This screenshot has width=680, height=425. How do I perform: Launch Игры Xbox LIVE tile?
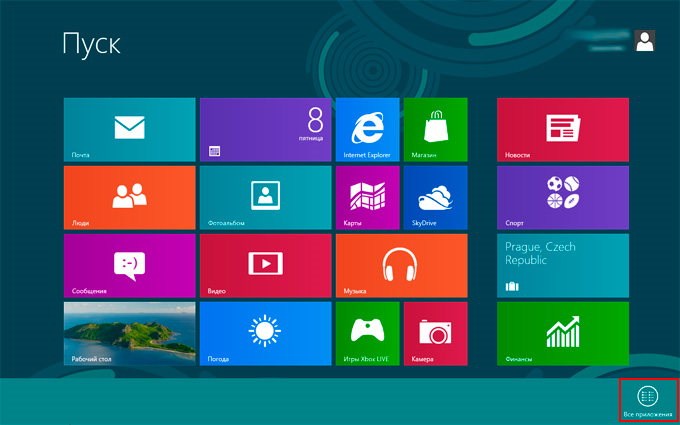pyautogui.click(x=367, y=334)
